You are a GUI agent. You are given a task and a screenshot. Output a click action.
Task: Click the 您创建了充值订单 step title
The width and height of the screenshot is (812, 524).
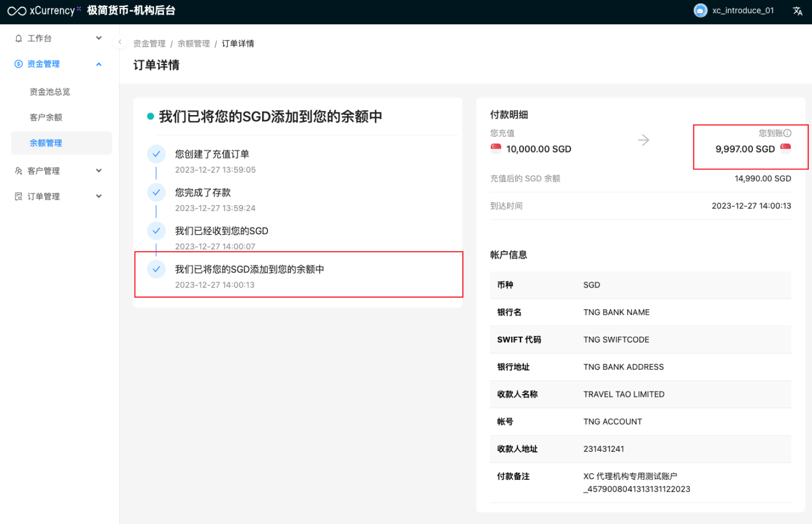pyautogui.click(x=212, y=154)
